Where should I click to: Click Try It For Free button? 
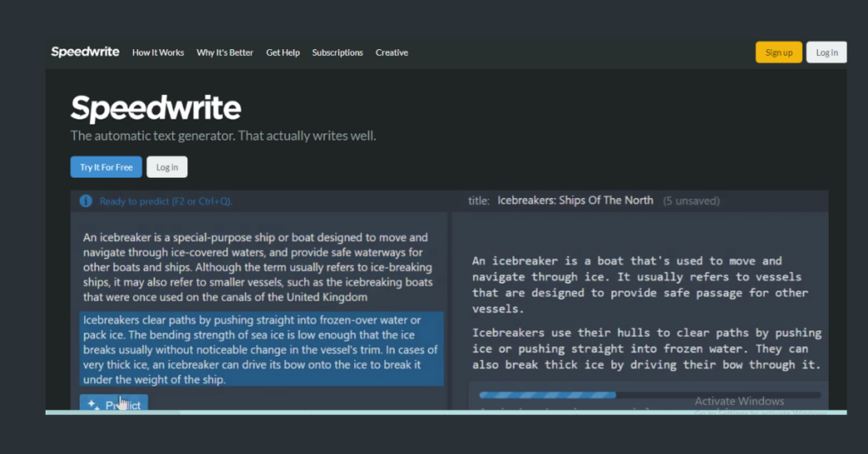point(106,167)
